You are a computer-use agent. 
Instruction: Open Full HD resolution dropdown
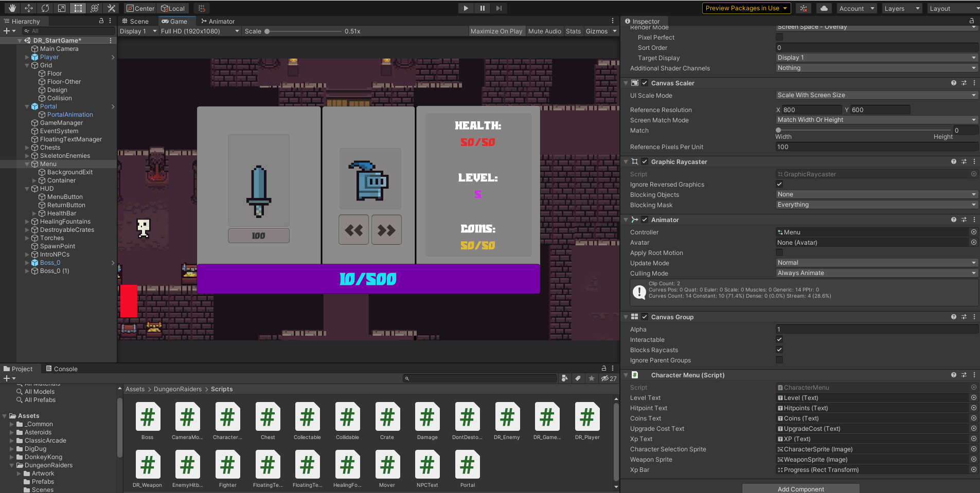(200, 31)
